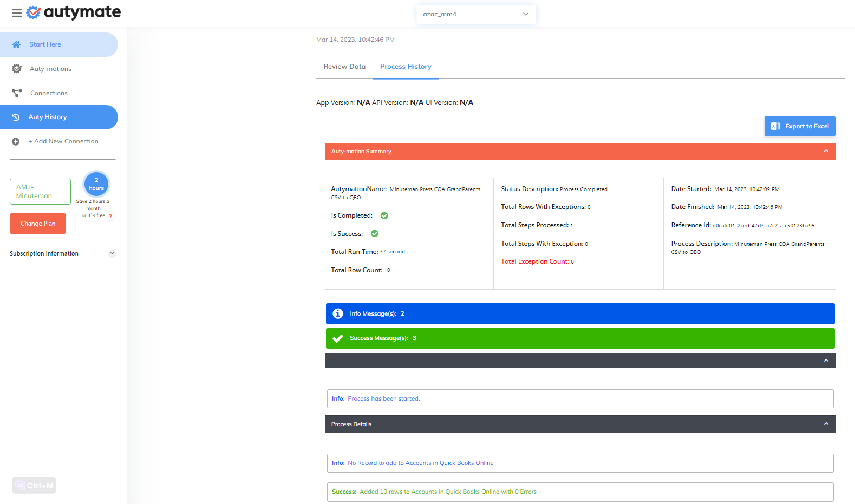The height and width of the screenshot is (504, 855).
Task: Click "No Record to add to Accounts" message
Action: (x=421, y=463)
